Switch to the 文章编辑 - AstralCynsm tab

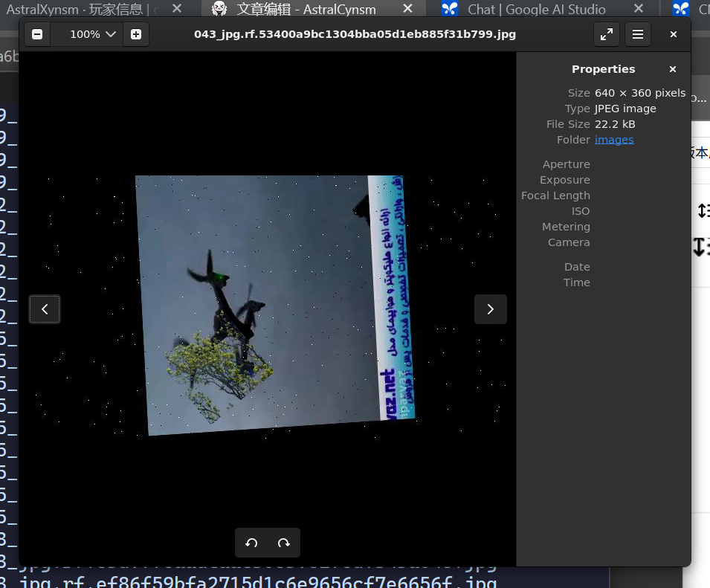tap(305, 10)
